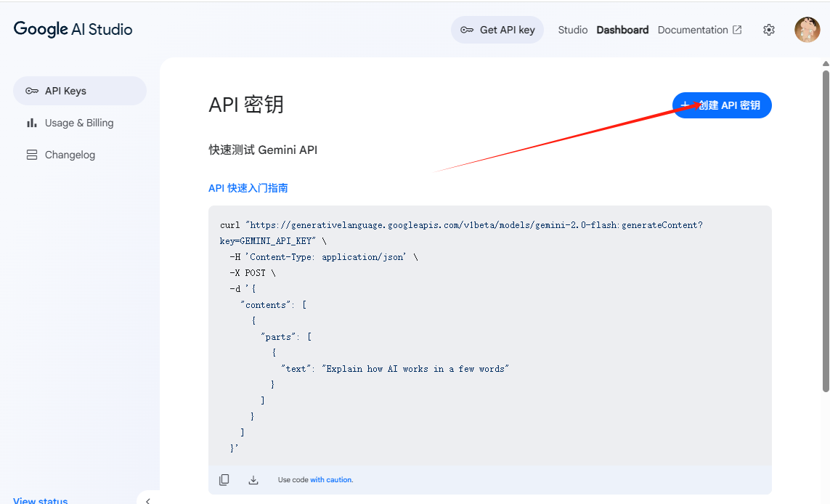Viewport: 830px width, 504px height.
Task: Go to Usage & Billing
Action: 80,123
